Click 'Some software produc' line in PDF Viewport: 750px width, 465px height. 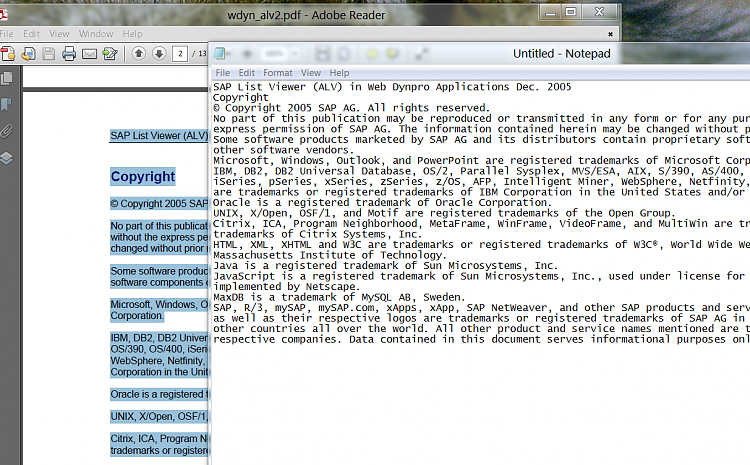click(159, 271)
